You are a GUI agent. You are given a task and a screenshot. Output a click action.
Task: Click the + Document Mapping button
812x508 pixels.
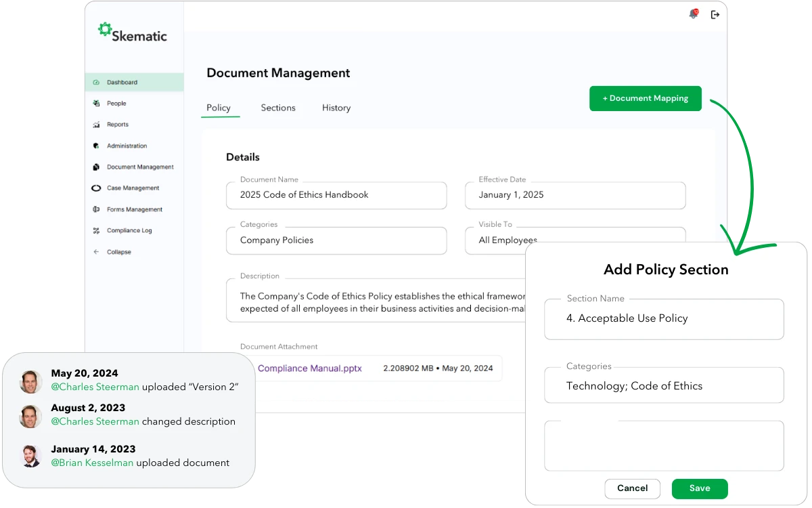coord(645,98)
